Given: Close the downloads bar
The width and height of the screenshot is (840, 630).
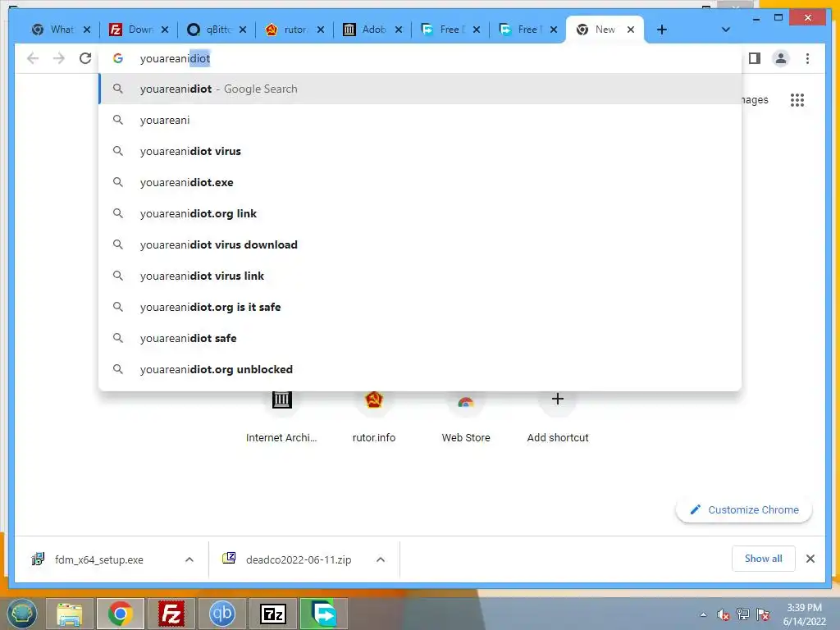Looking at the screenshot, I should [x=810, y=559].
